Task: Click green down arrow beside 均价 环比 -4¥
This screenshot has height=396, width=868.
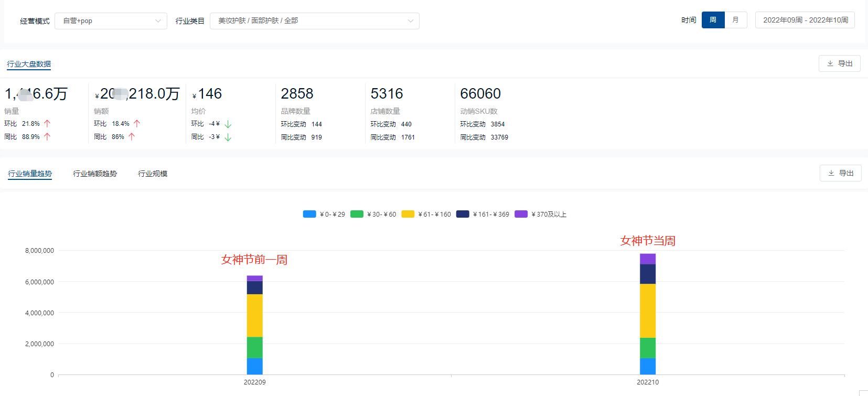Action: coord(228,124)
